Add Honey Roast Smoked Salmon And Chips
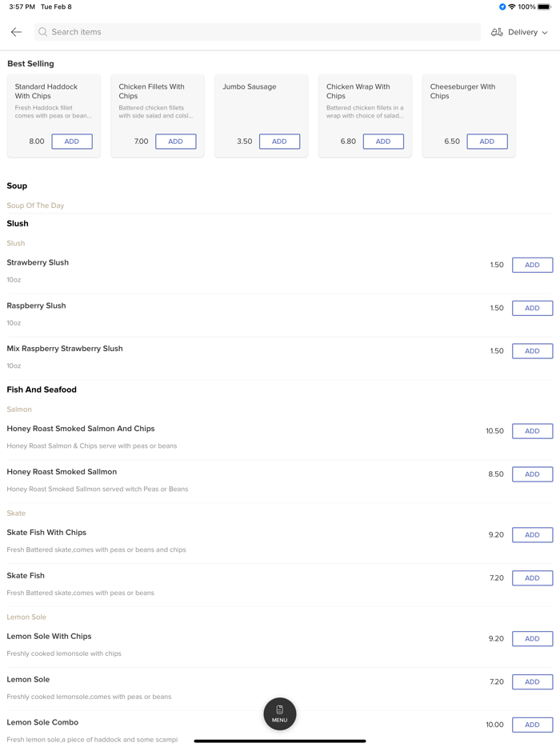The height and width of the screenshot is (747, 560). point(532,431)
